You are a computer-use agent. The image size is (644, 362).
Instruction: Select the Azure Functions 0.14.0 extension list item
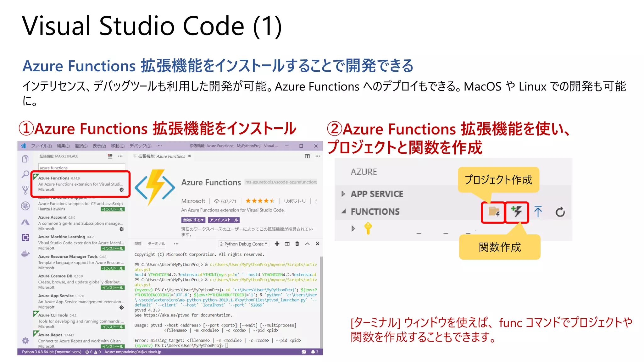(80, 184)
